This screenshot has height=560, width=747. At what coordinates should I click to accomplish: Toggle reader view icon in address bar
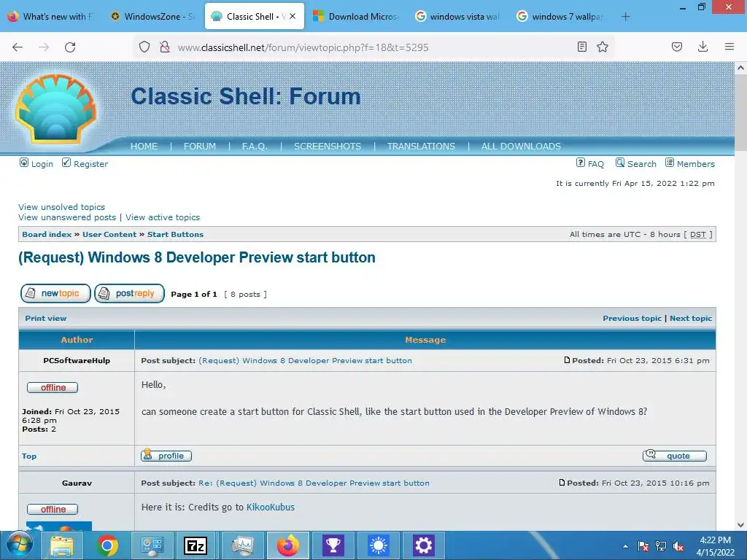click(581, 47)
